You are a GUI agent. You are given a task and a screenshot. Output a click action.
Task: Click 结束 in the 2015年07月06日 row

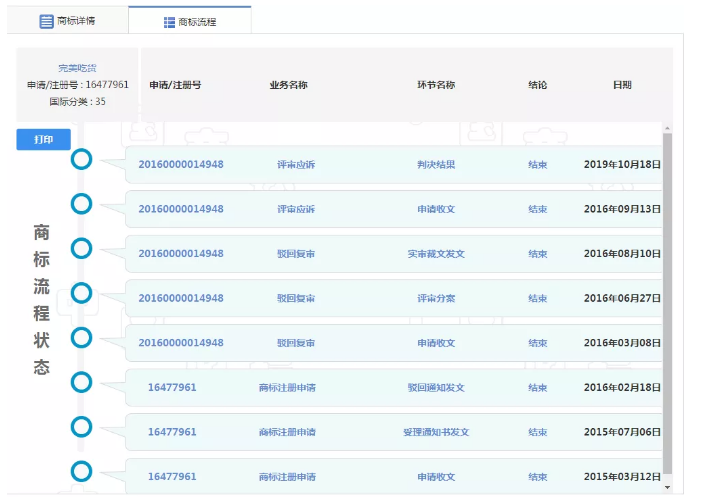pyautogui.click(x=537, y=432)
